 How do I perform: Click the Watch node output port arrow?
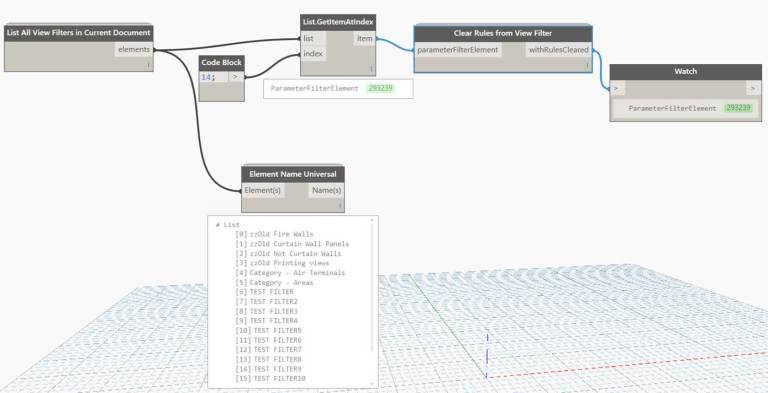point(753,89)
